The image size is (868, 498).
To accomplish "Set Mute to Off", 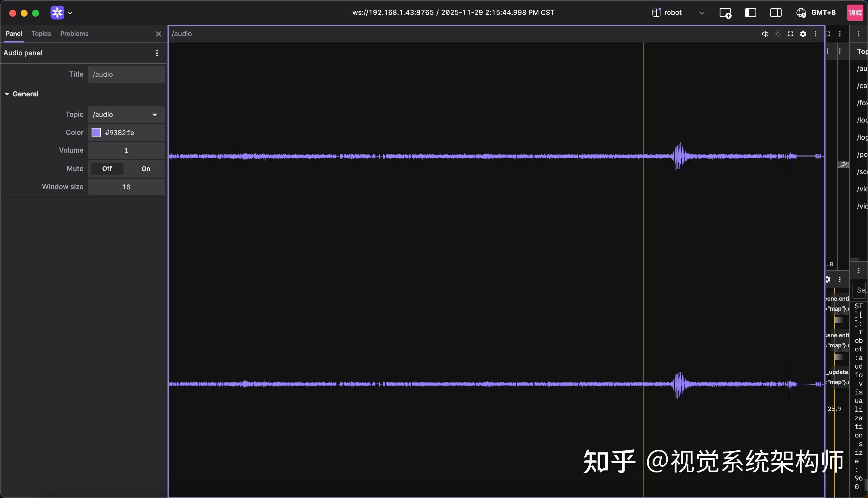I will click(x=106, y=168).
